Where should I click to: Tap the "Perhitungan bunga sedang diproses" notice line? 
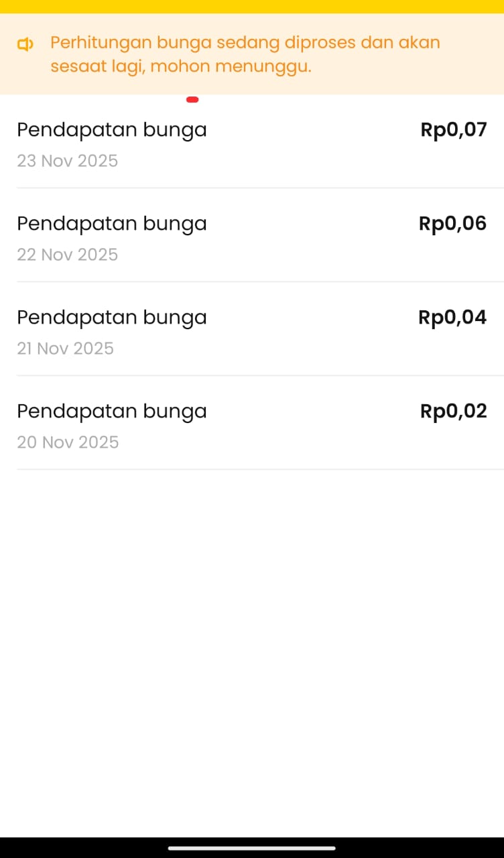click(245, 43)
